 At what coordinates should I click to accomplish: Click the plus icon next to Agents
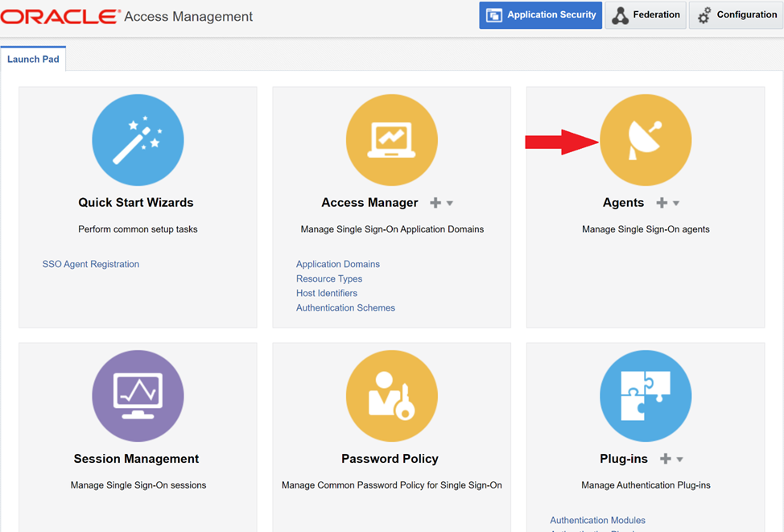(x=662, y=204)
